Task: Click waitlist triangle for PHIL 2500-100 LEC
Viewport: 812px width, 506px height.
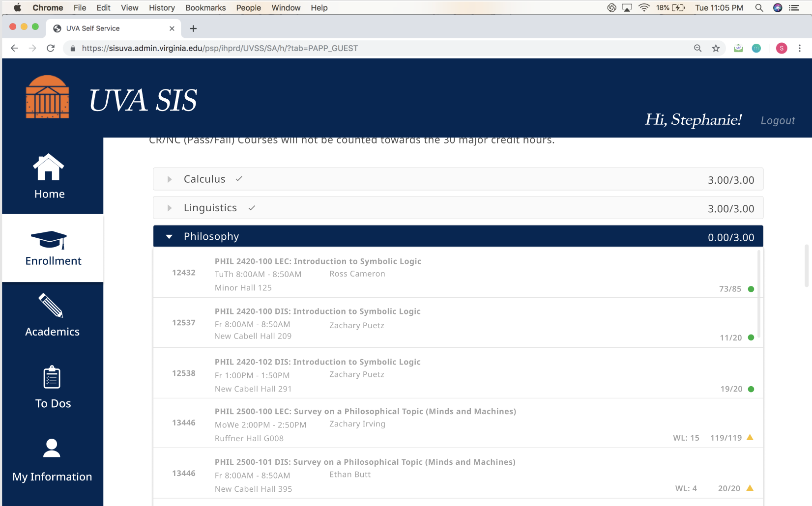Action: [x=750, y=437]
